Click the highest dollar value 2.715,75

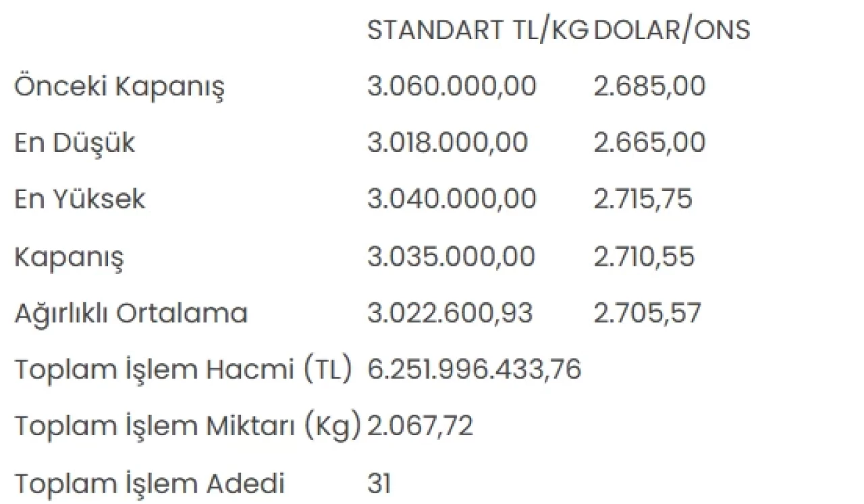coord(643,200)
